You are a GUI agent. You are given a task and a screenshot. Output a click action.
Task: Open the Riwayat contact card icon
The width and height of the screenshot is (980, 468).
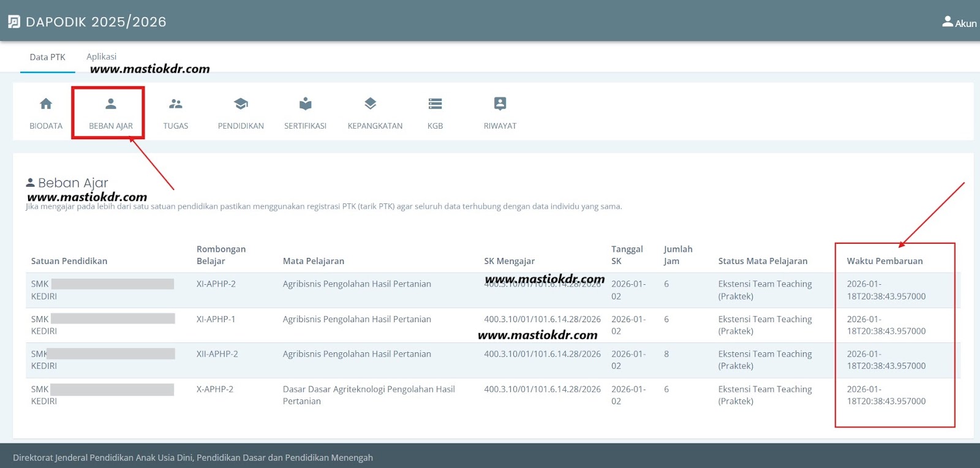click(x=500, y=104)
